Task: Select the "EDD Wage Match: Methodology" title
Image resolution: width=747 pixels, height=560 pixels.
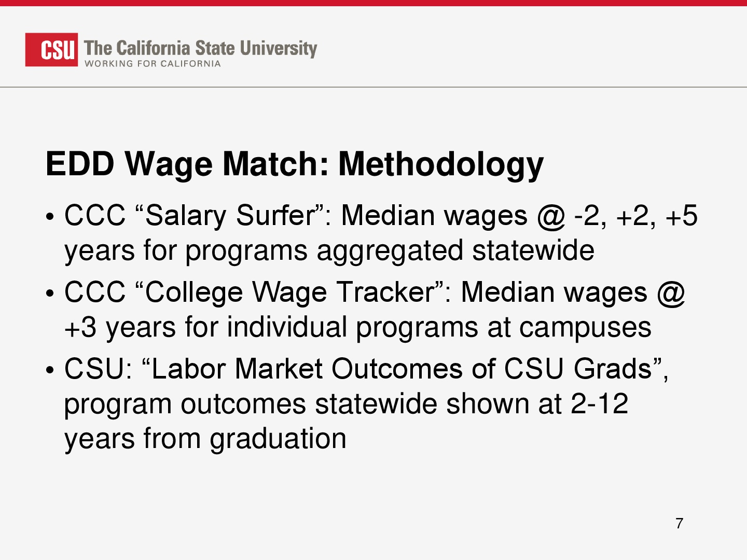Action: click(x=294, y=164)
